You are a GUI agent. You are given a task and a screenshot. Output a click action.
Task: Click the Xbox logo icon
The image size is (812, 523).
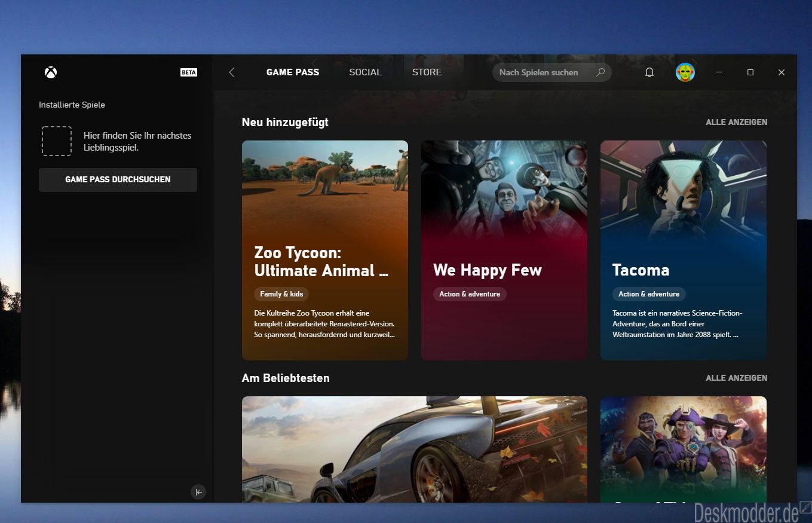point(51,72)
